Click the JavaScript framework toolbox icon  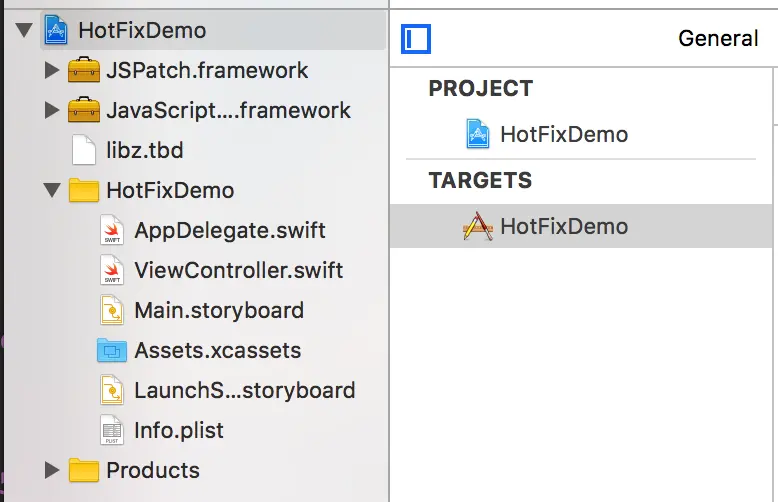click(x=83, y=111)
